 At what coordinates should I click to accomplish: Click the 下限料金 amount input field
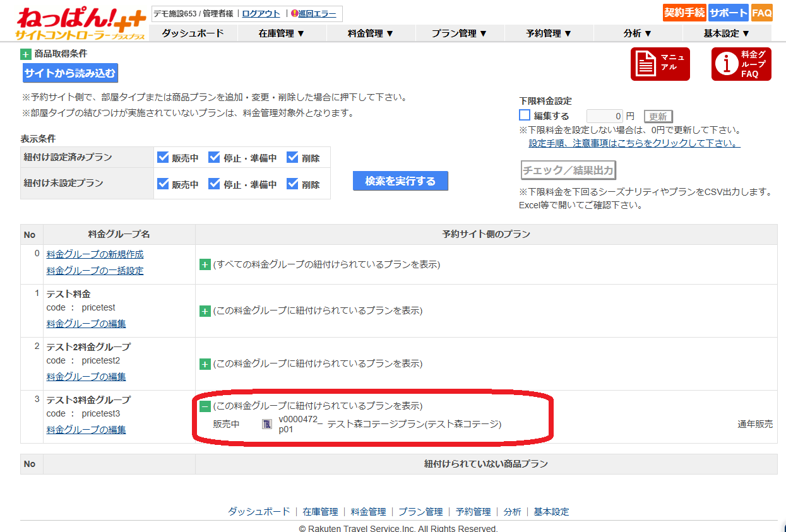click(605, 116)
